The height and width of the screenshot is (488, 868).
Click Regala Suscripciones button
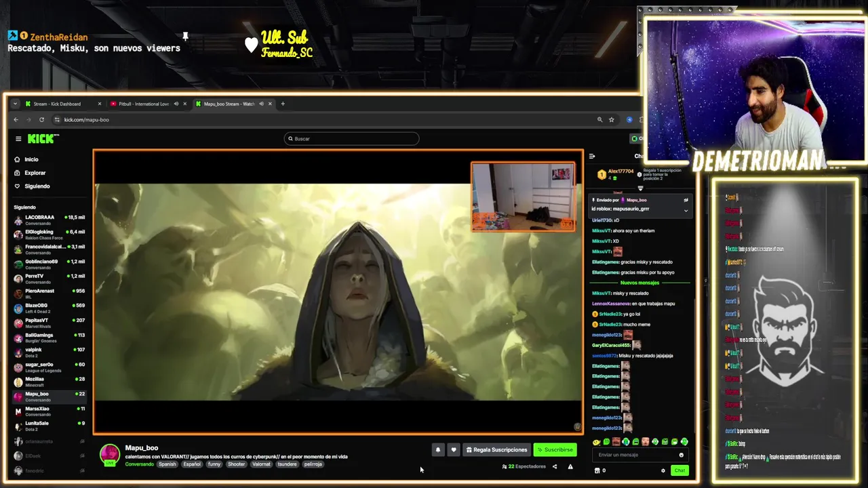tap(497, 449)
